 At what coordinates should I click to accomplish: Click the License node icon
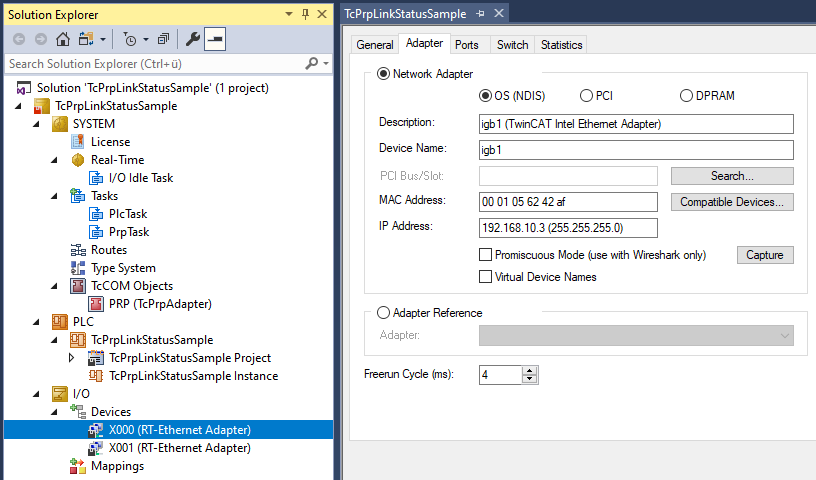point(78,142)
